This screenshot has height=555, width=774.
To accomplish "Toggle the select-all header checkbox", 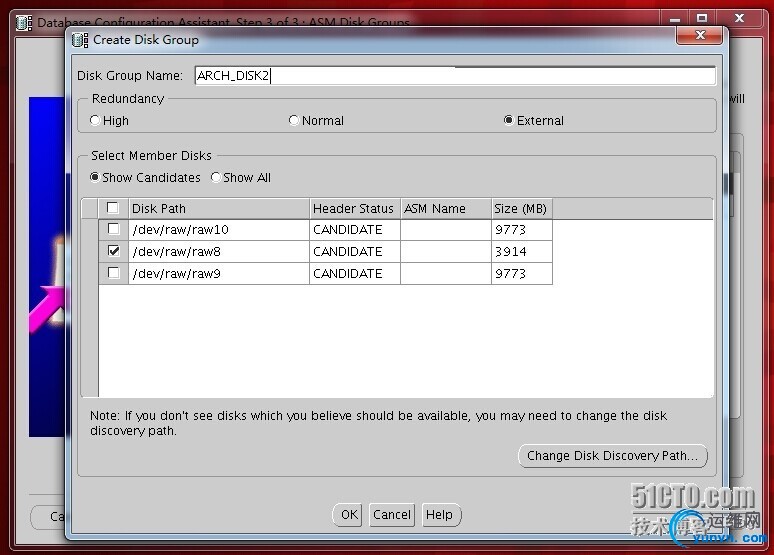I will (113, 208).
